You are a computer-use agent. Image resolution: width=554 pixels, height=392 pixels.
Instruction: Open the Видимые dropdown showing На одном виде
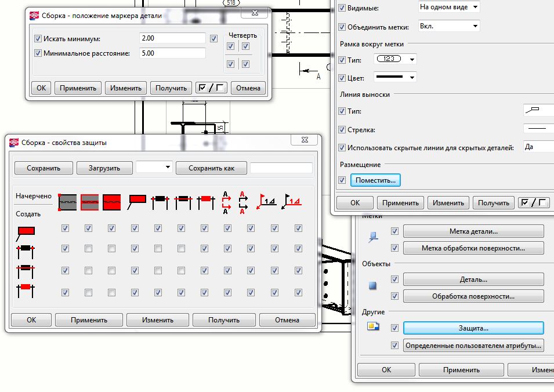pos(449,8)
